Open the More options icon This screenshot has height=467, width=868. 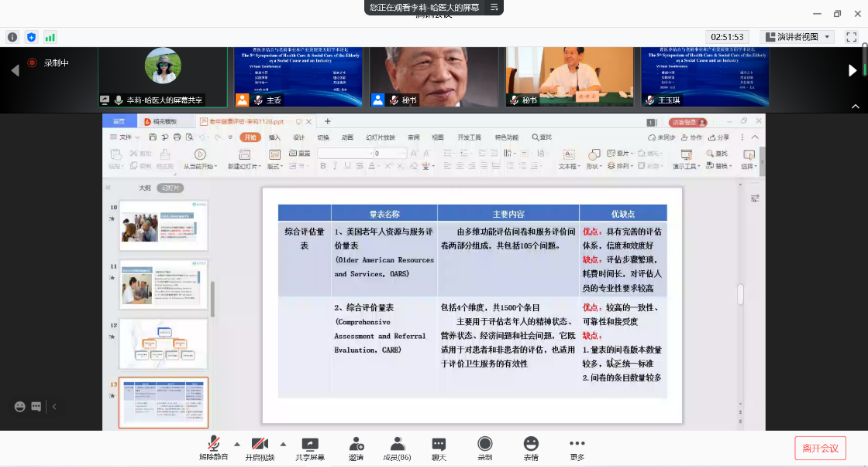click(x=577, y=444)
